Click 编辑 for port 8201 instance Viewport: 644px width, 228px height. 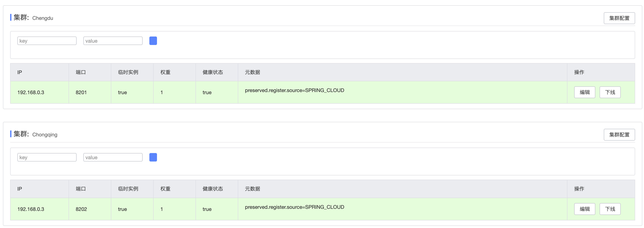[584, 92]
